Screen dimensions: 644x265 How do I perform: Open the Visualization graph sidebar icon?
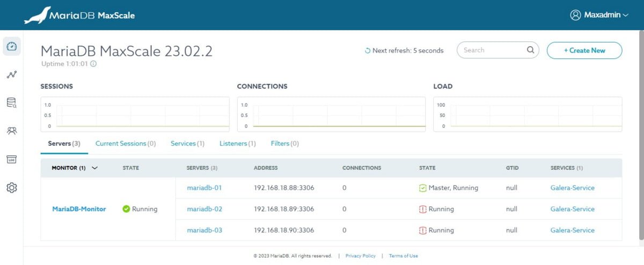pos(12,75)
